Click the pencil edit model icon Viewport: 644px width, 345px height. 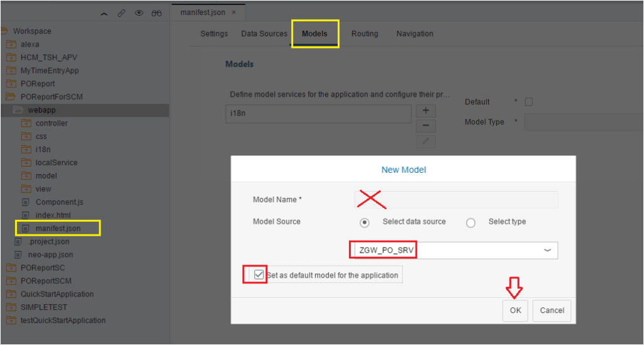tap(426, 141)
